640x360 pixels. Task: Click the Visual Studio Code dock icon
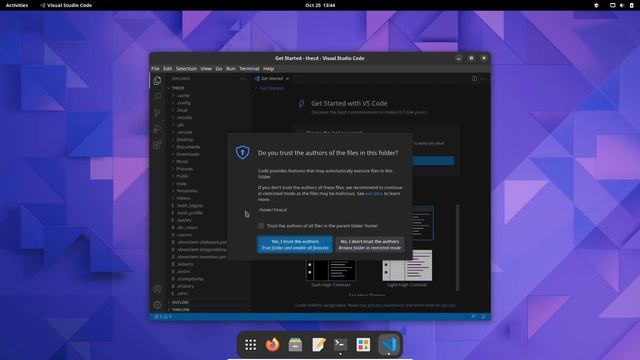(389, 344)
